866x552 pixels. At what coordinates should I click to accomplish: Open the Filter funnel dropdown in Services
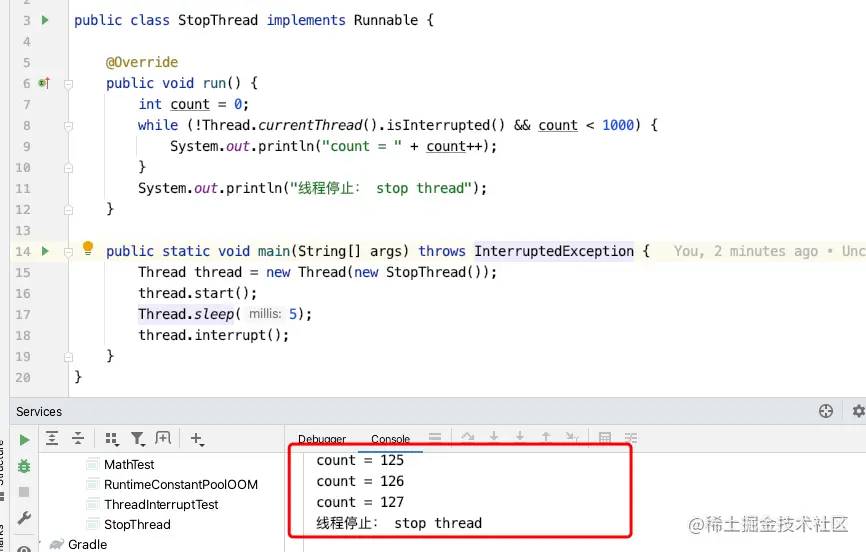(x=138, y=439)
